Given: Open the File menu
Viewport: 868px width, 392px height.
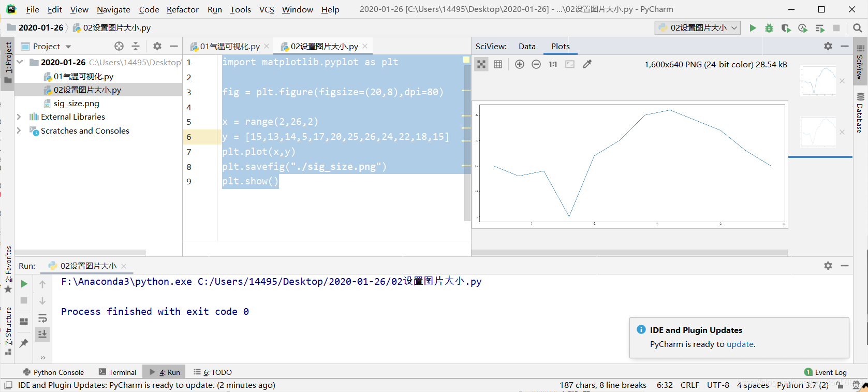Looking at the screenshot, I should [33, 9].
